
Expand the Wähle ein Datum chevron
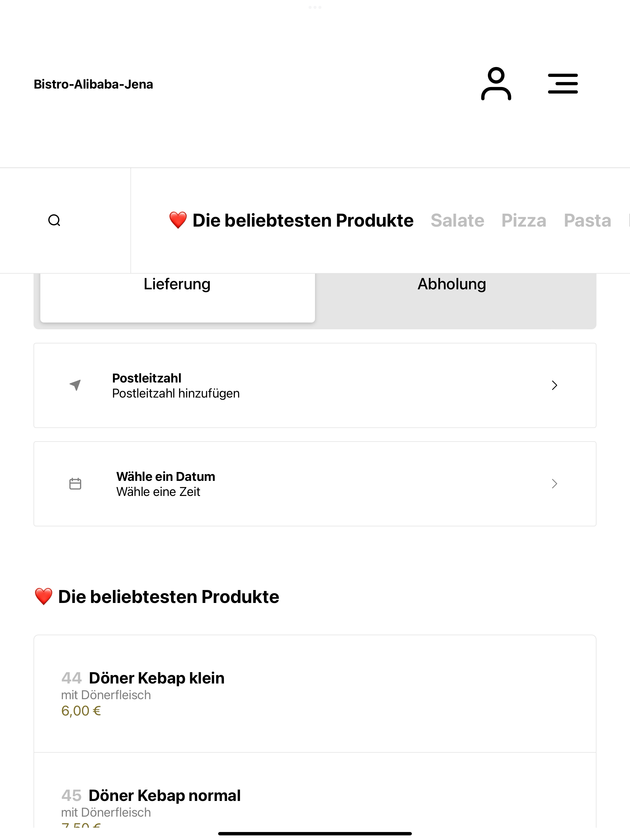click(x=554, y=483)
